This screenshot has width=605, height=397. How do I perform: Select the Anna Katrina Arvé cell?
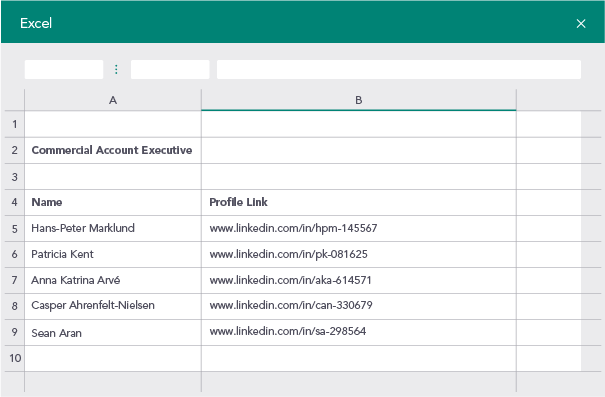113,280
